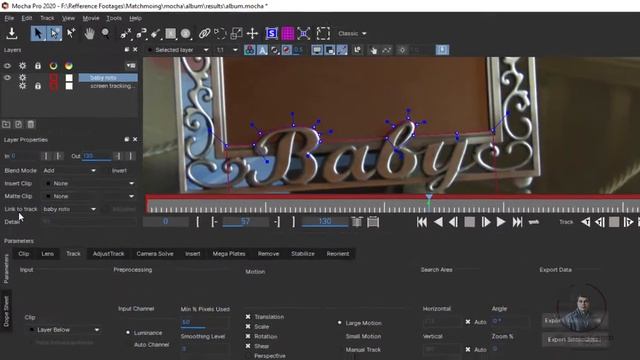Select the Large Motion radio button
Viewport: 640px width, 360px height.
coord(339,323)
